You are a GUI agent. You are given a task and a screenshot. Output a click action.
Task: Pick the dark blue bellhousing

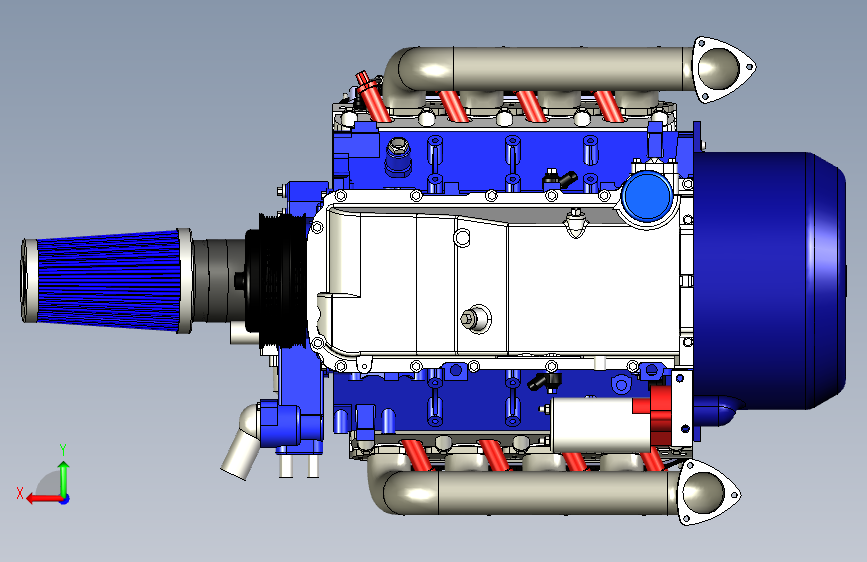pyautogui.click(x=770, y=280)
